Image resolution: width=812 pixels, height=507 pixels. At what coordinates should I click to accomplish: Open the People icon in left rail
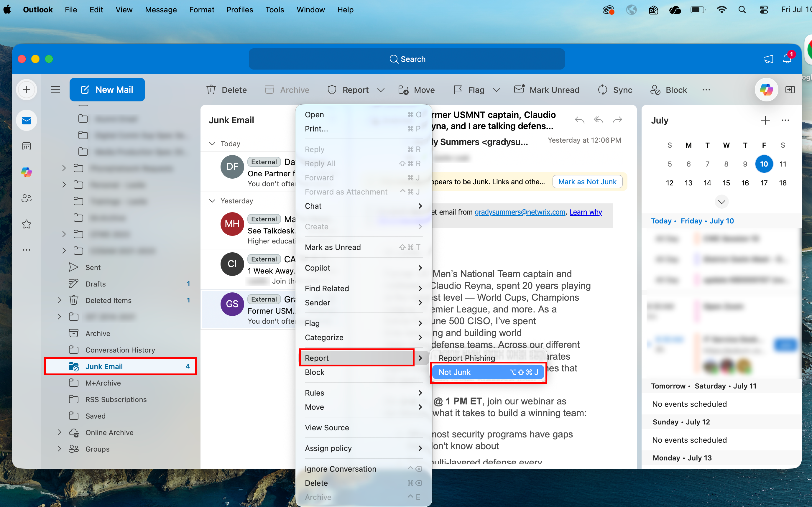pyautogui.click(x=27, y=198)
